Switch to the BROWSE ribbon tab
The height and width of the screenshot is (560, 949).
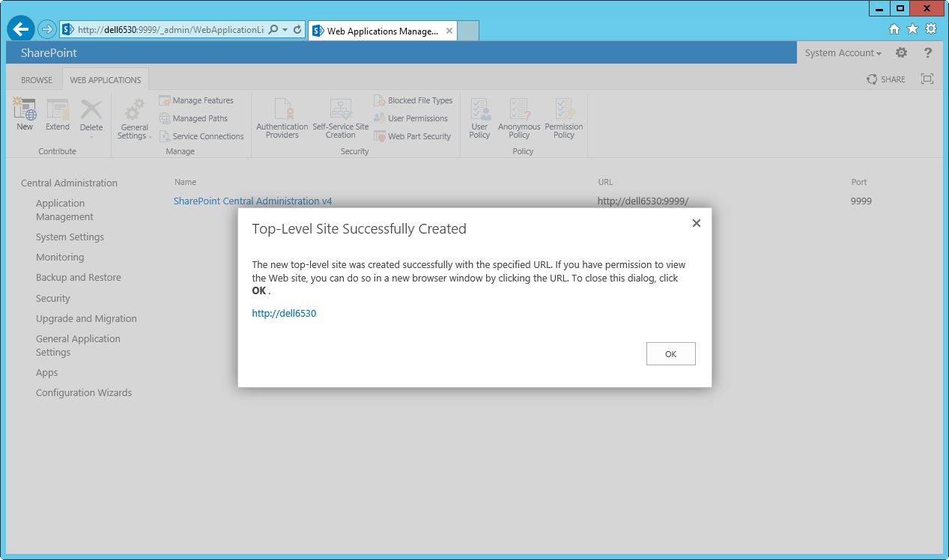pos(37,80)
